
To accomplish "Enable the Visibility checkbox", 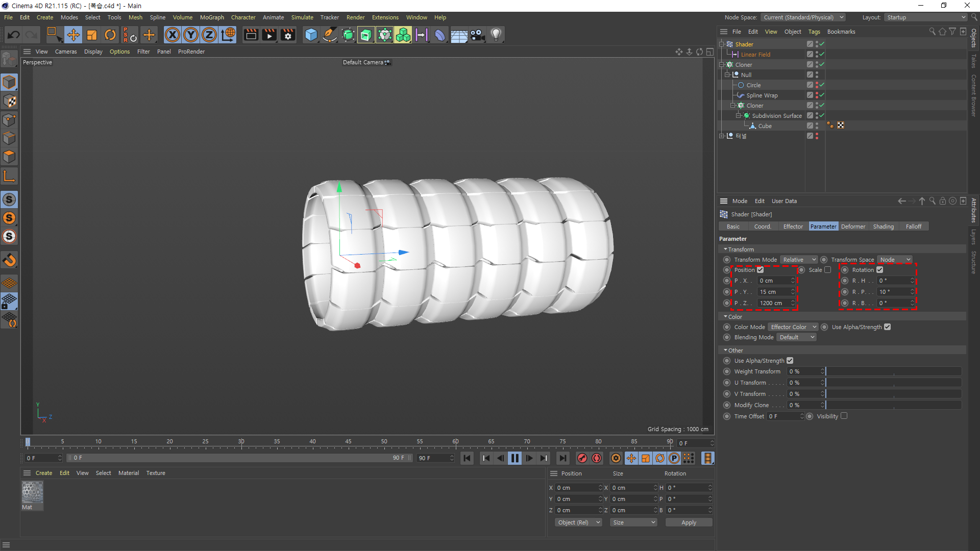I will click(x=844, y=416).
